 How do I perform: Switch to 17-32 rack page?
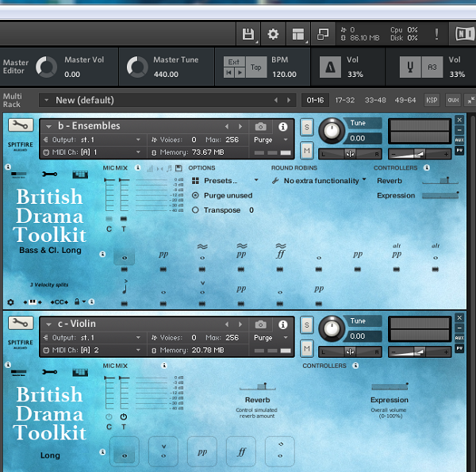point(345,100)
